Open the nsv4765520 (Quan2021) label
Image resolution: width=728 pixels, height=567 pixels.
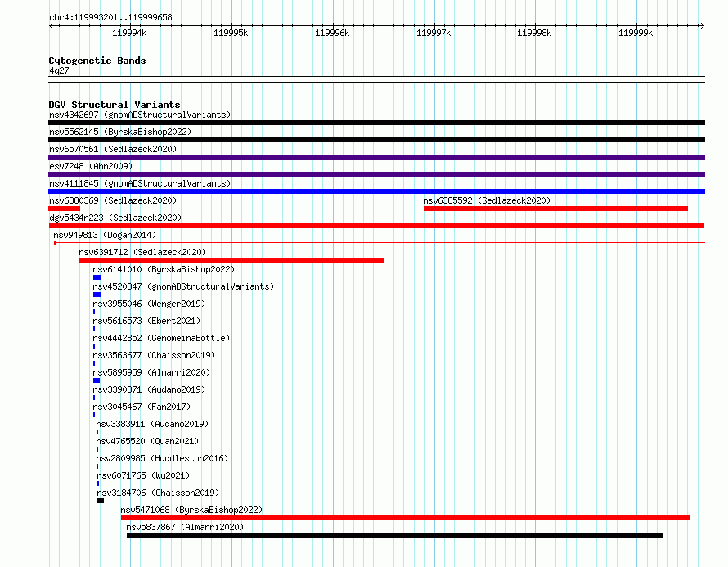click(x=147, y=441)
